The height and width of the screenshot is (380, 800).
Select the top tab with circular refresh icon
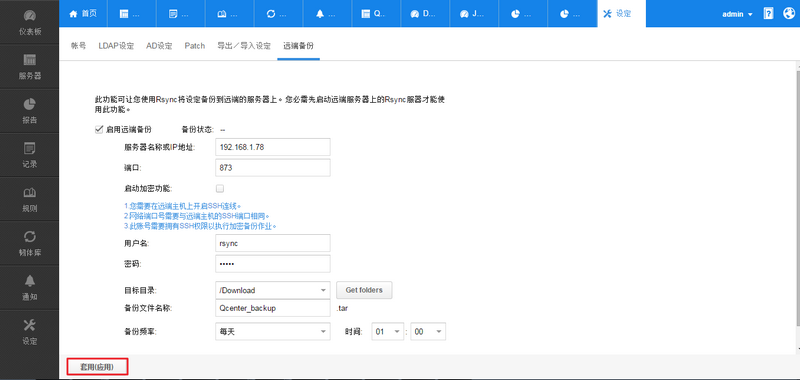pos(278,14)
